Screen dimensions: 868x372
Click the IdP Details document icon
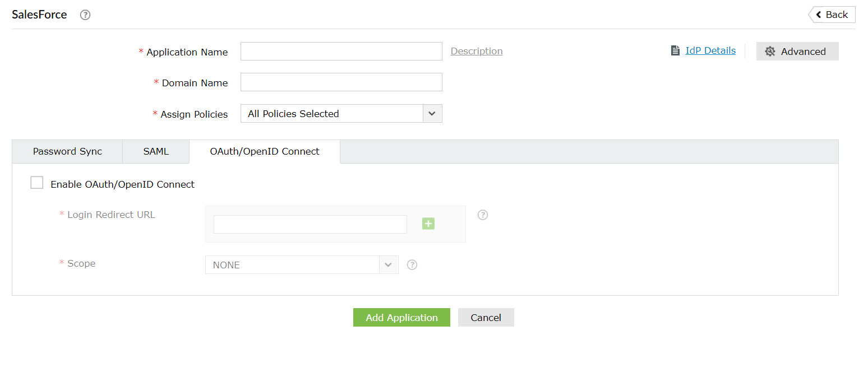[x=675, y=51]
